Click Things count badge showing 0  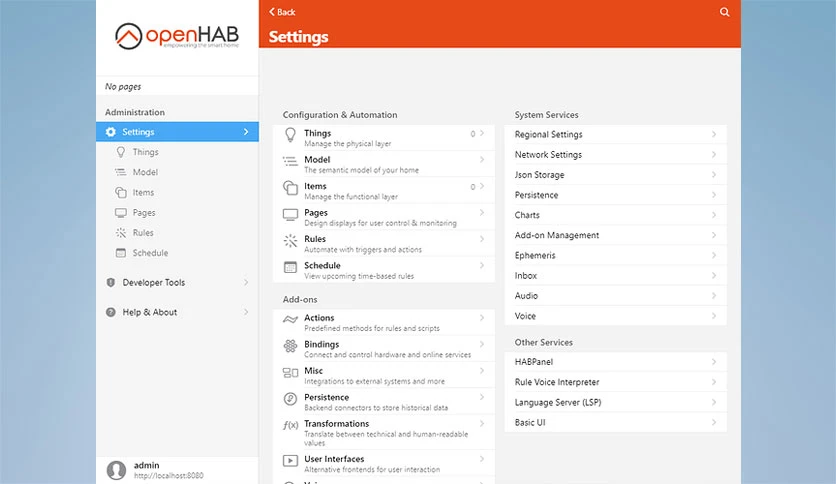point(472,134)
